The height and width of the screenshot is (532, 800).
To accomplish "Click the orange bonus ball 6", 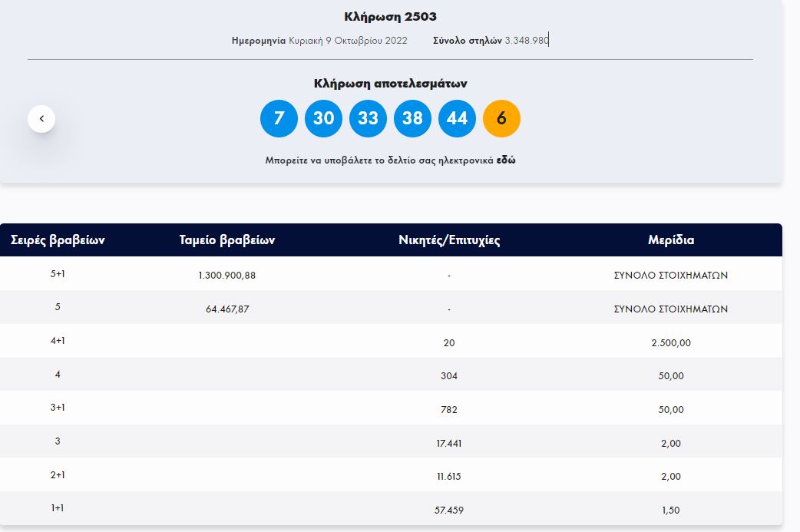I will (x=501, y=119).
